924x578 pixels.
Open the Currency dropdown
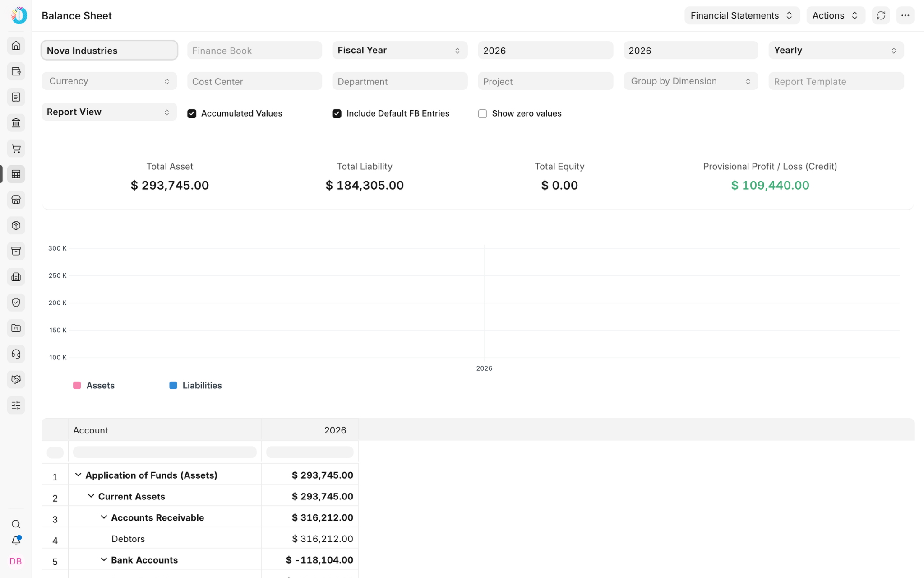[x=109, y=81]
